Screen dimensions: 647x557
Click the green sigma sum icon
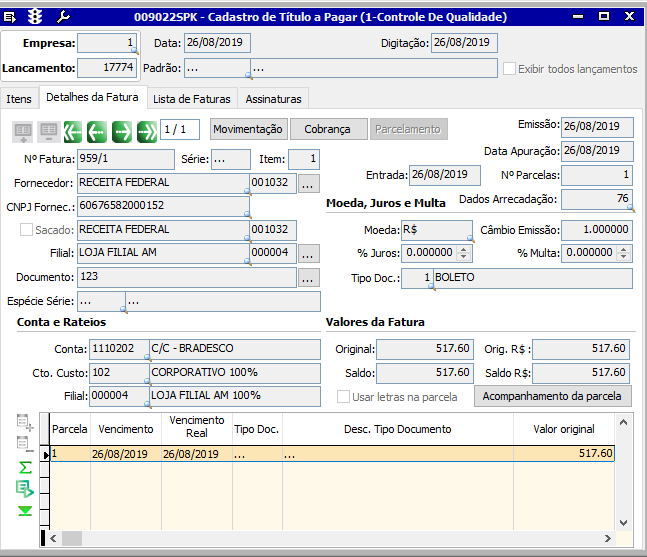click(25, 467)
